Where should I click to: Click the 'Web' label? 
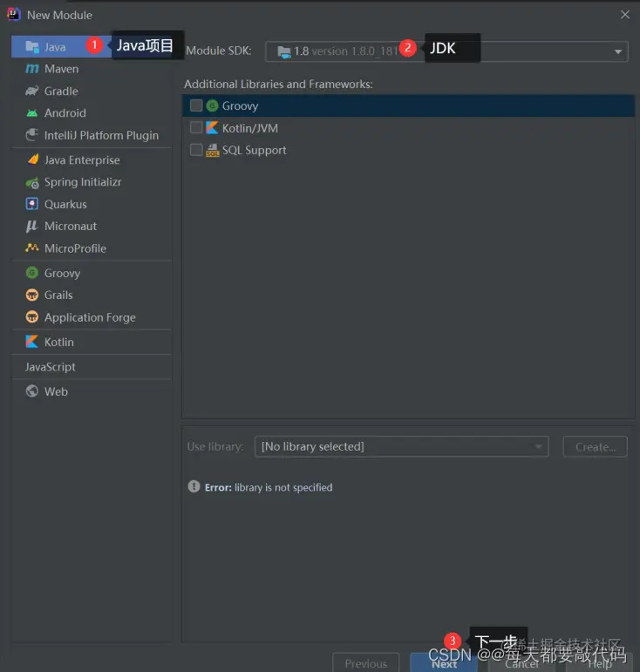click(x=56, y=391)
